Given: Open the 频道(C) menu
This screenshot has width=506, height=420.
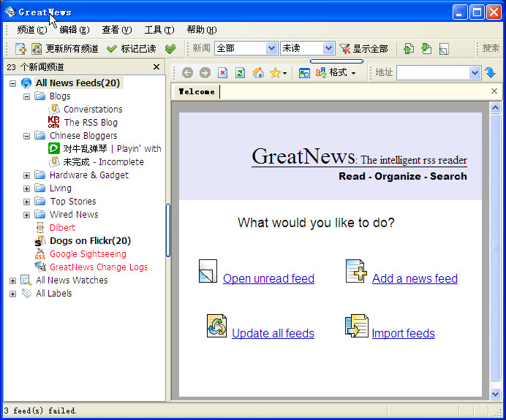Looking at the screenshot, I should (32, 30).
